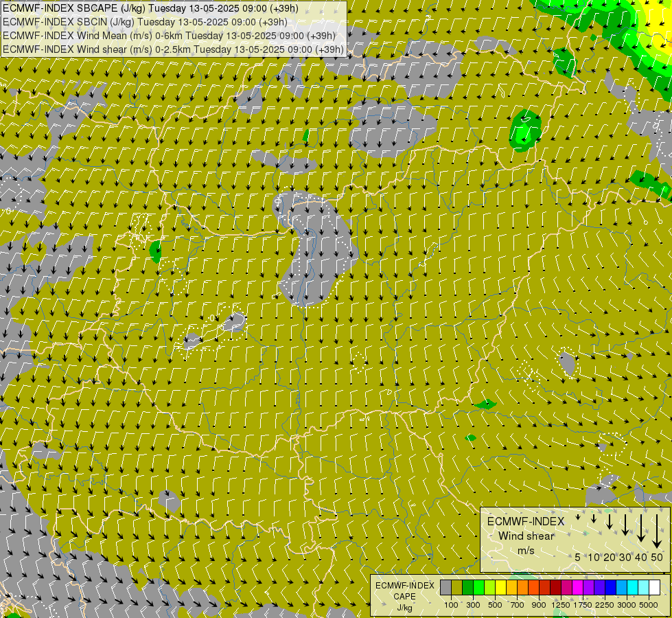Image resolution: width=672 pixels, height=618 pixels.
Task: Select the yellow CAPE legend swatch
Action: tap(500, 588)
